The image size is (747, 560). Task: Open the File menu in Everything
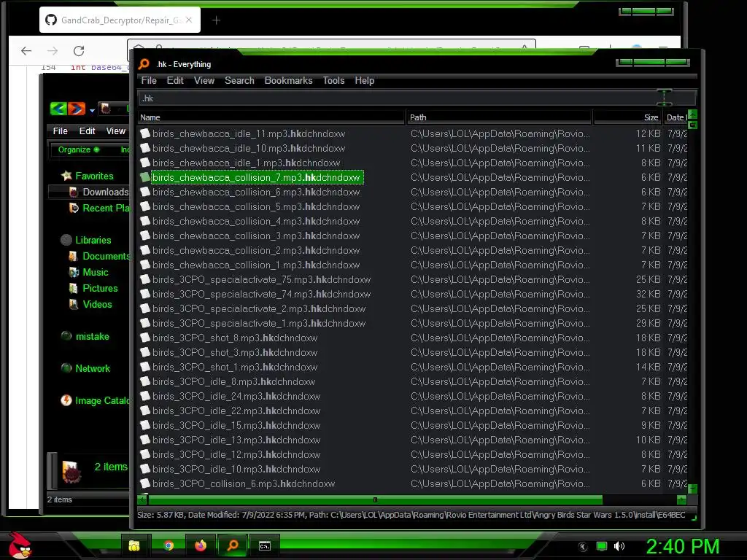[149, 80]
